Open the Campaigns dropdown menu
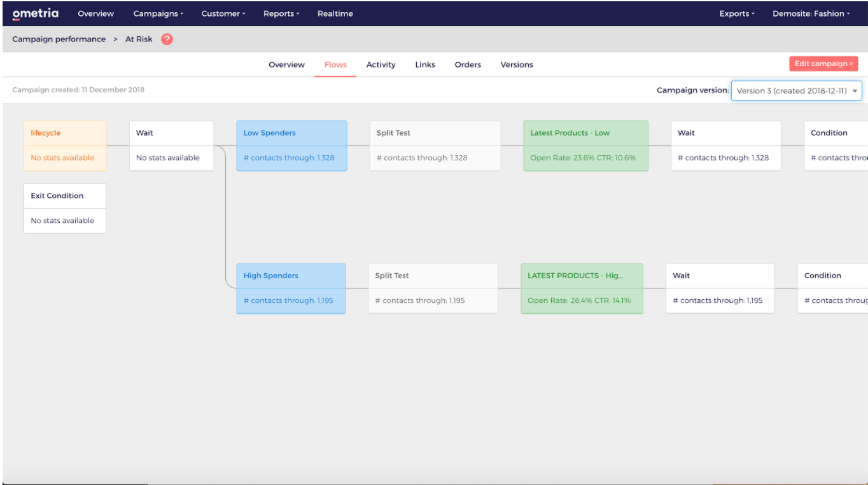 point(158,13)
